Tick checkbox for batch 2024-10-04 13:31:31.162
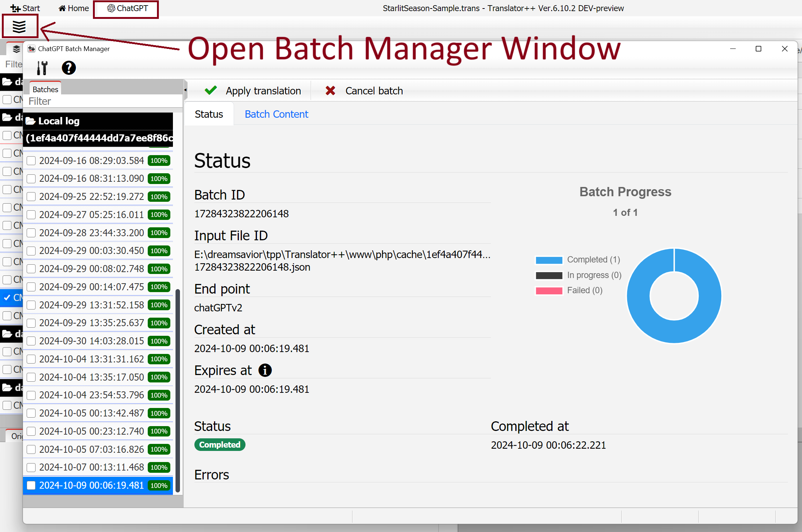 [31, 359]
